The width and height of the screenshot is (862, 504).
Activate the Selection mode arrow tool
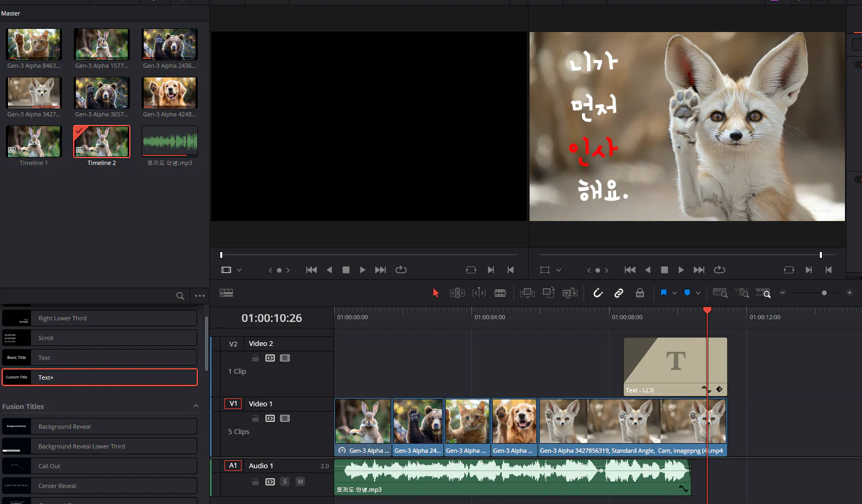(x=436, y=293)
